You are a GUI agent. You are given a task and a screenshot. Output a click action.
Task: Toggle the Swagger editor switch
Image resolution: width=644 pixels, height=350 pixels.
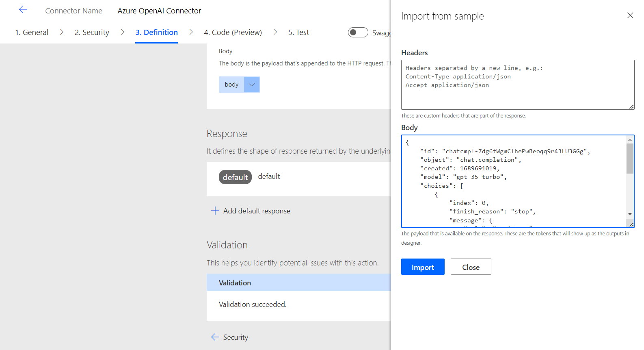pos(358,33)
